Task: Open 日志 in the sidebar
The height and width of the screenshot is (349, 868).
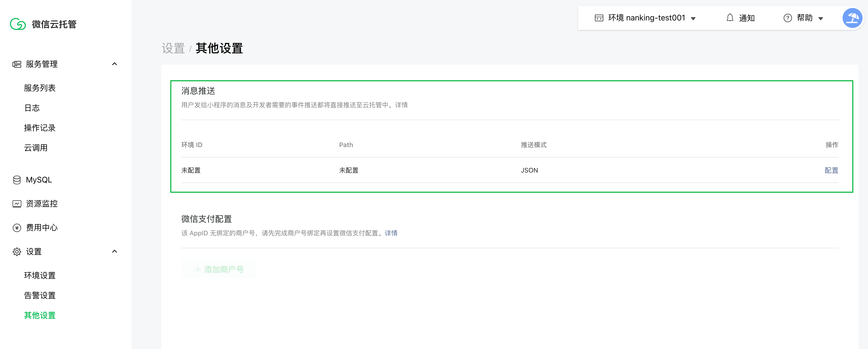Action: pyautogui.click(x=32, y=108)
